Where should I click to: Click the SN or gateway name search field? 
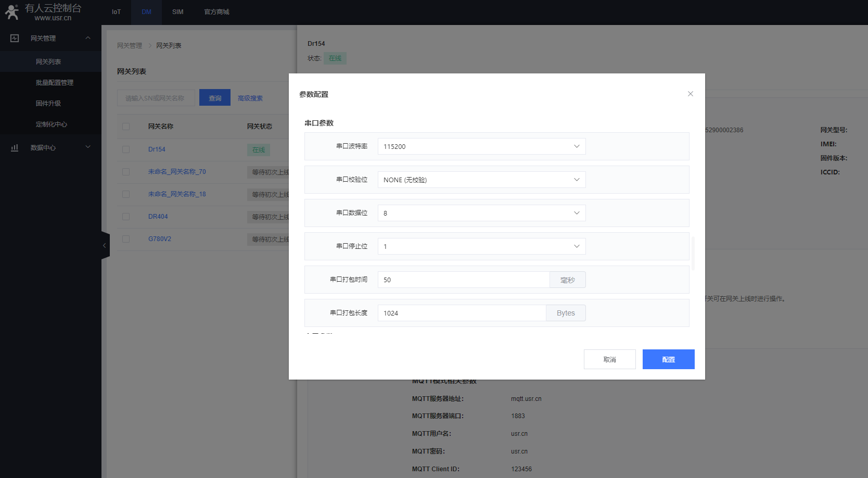point(156,98)
